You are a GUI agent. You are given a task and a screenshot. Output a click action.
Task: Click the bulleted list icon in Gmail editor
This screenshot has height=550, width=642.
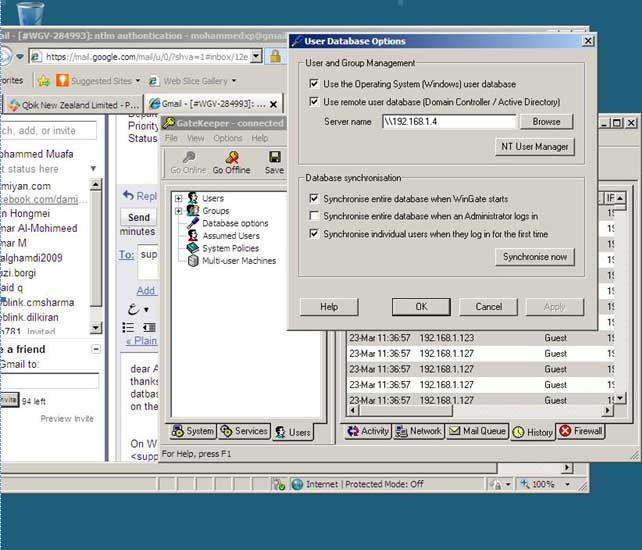tap(128, 327)
